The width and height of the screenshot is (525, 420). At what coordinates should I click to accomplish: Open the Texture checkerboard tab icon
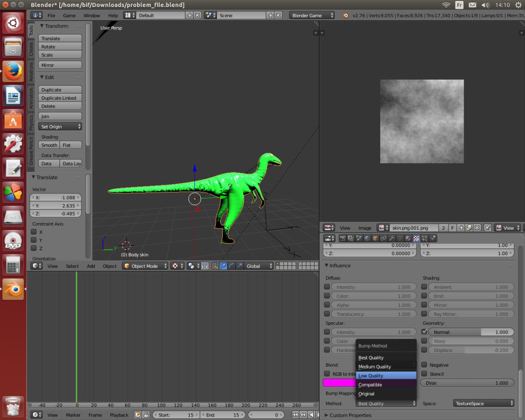[x=416, y=238]
